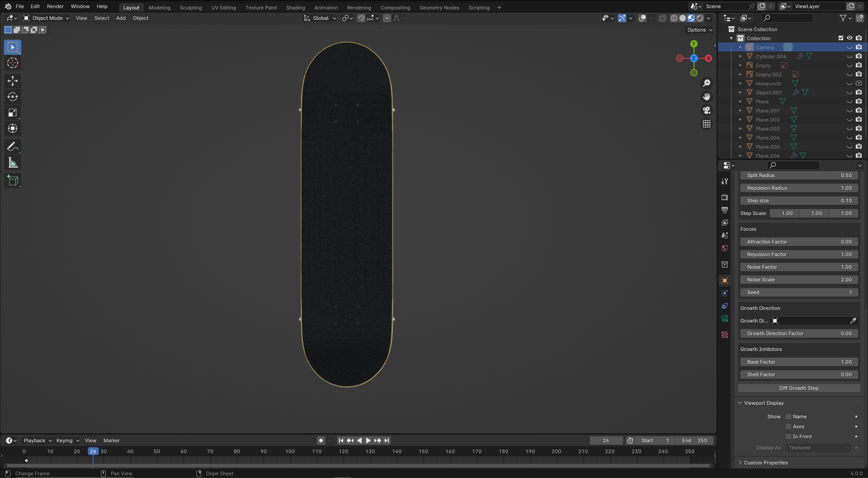The width and height of the screenshot is (868, 478).
Task: Click the Add Cube tool
Action: click(x=13, y=181)
